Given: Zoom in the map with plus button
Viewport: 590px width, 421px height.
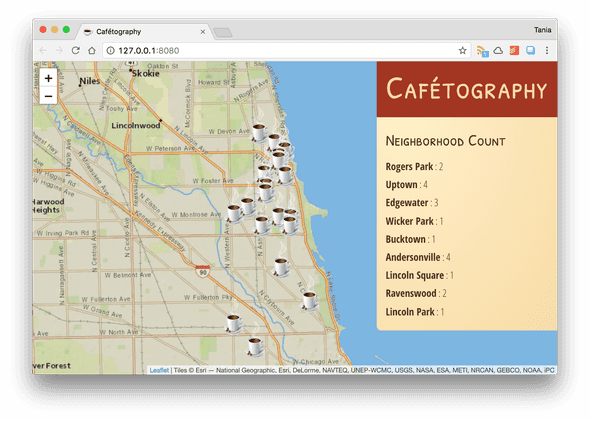Looking at the screenshot, I should point(49,79).
